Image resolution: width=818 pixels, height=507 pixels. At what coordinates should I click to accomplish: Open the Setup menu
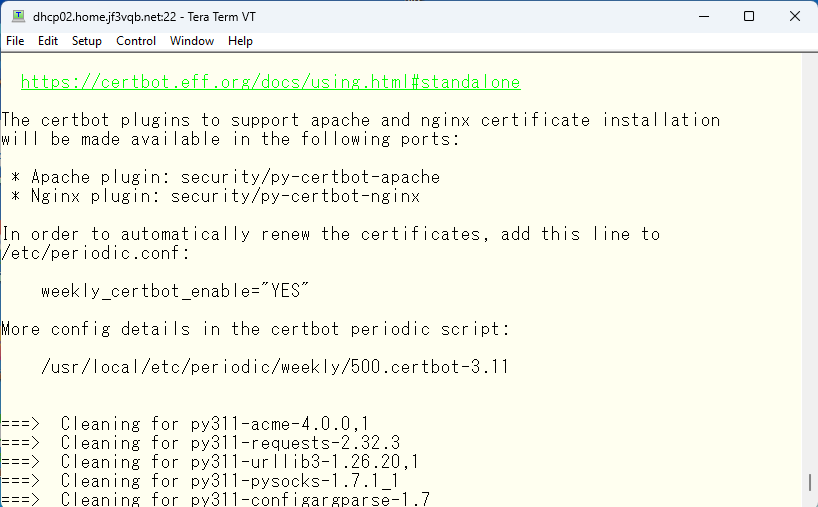(87, 41)
